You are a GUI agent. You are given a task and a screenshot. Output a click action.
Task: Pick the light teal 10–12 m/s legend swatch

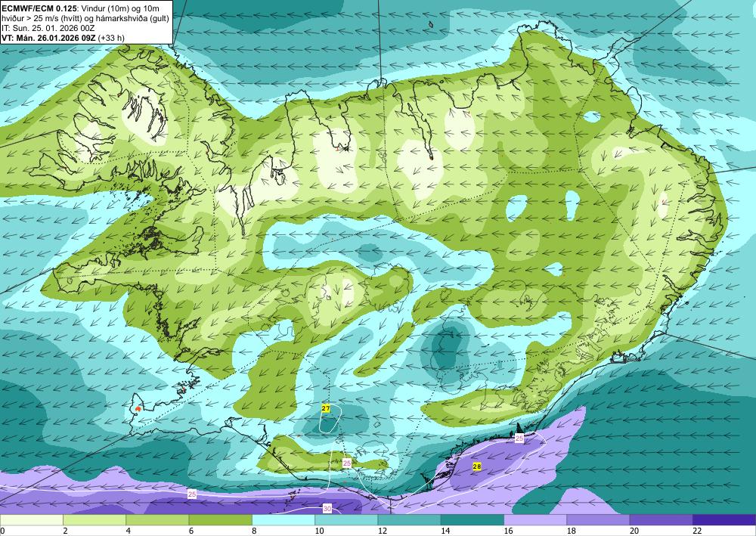346,519
